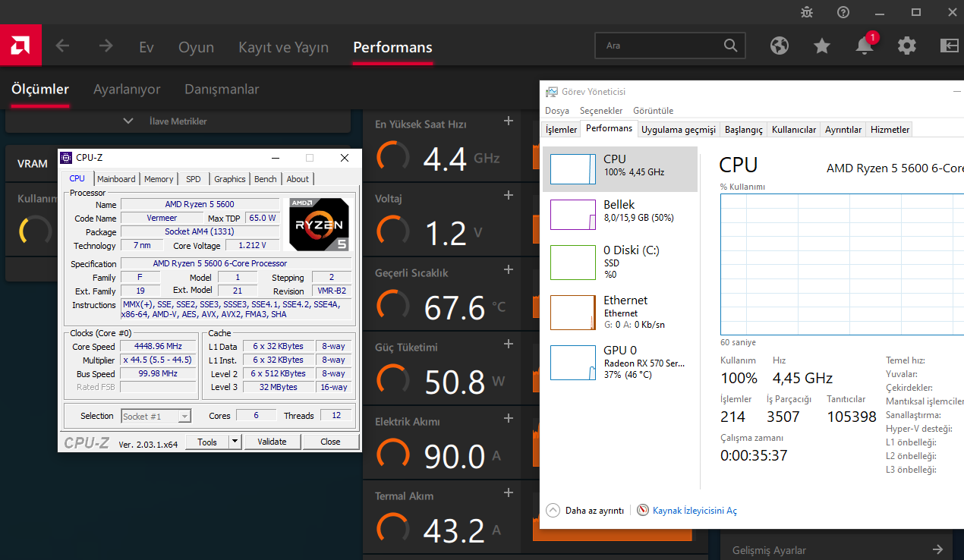
Task: Switch to Başlangıç tab
Action: tap(744, 130)
